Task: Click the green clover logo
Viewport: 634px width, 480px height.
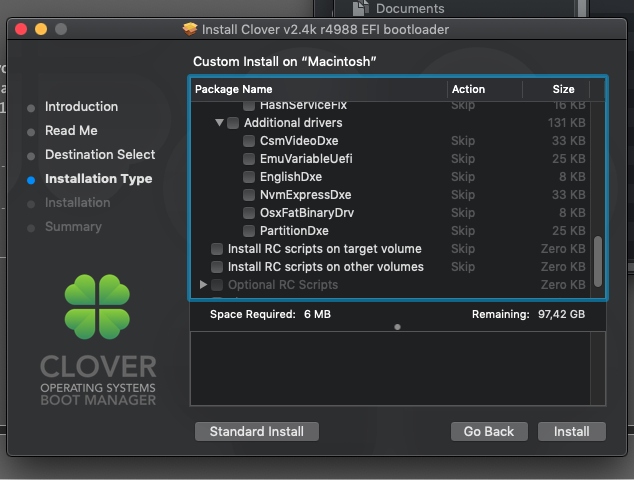Action: [97, 307]
